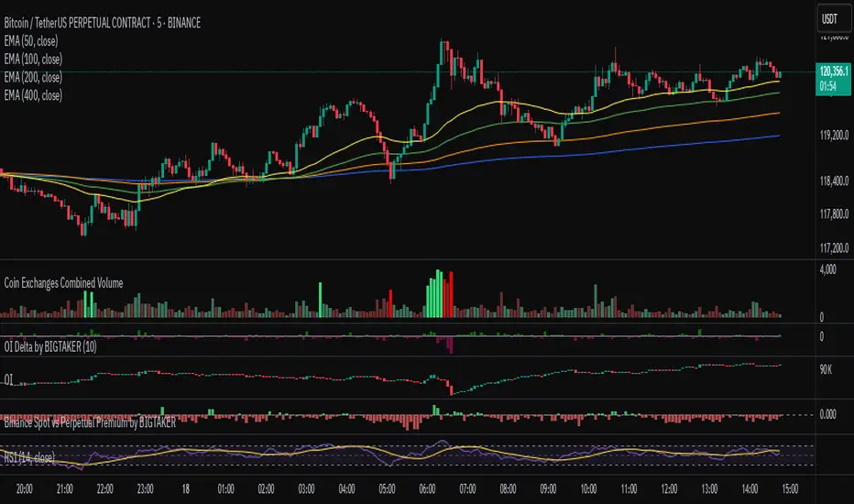The height and width of the screenshot is (504, 854).
Task: Click the 20:00 time axis label
Action: pyautogui.click(x=25, y=488)
